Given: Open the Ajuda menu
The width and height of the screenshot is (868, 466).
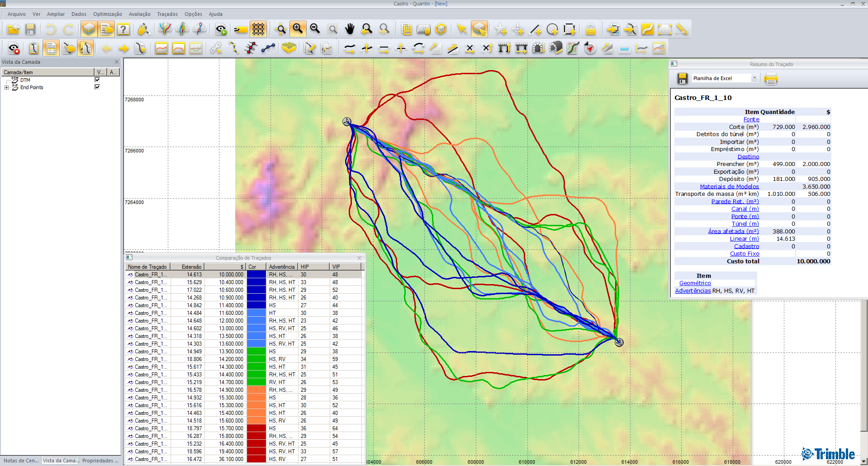Looking at the screenshot, I should click(215, 14).
